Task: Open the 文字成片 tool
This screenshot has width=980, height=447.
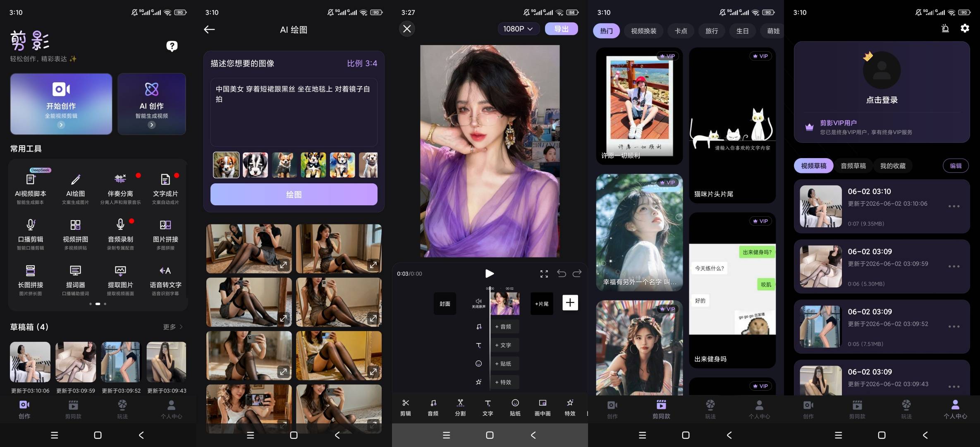Action: tap(165, 189)
